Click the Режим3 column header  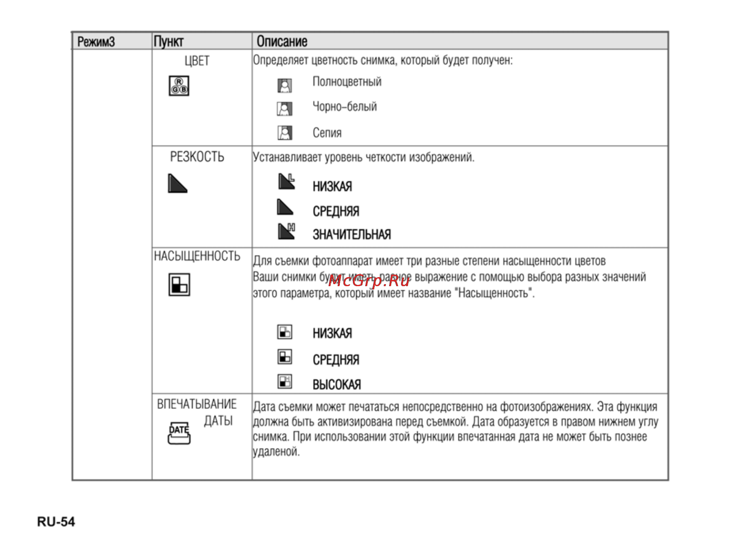click(96, 42)
